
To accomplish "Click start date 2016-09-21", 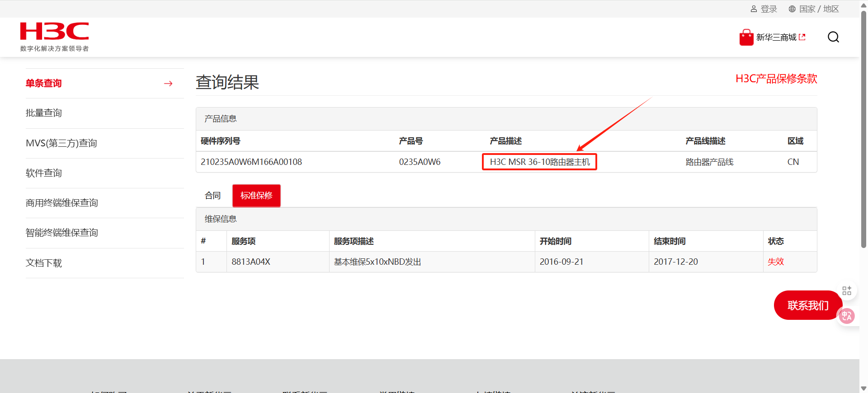I will tap(561, 262).
